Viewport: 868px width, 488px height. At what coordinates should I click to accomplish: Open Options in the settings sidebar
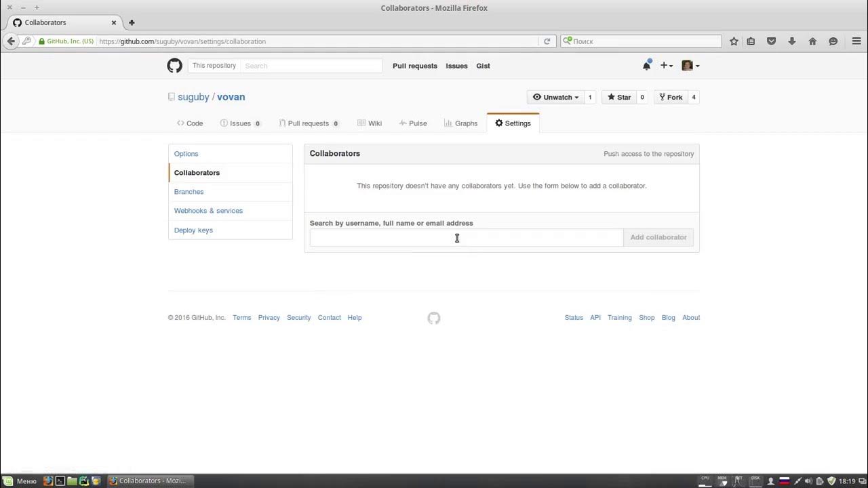pyautogui.click(x=231, y=154)
